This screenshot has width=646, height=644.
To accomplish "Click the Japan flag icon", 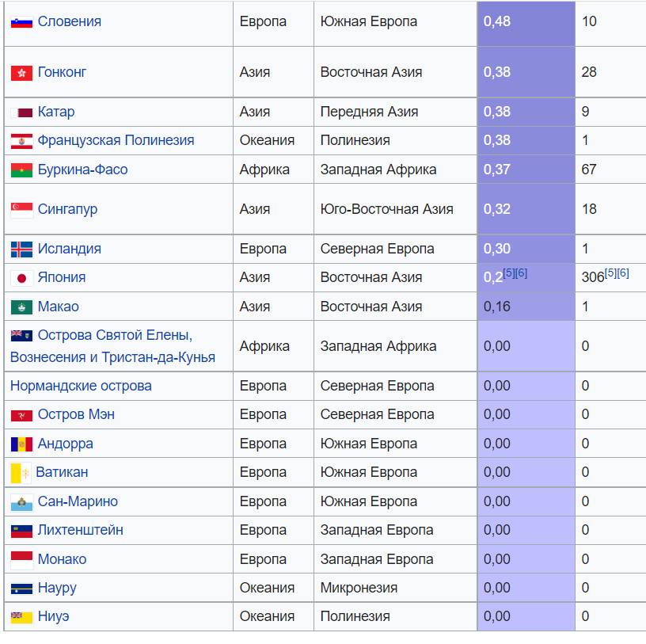I will coord(21,278).
